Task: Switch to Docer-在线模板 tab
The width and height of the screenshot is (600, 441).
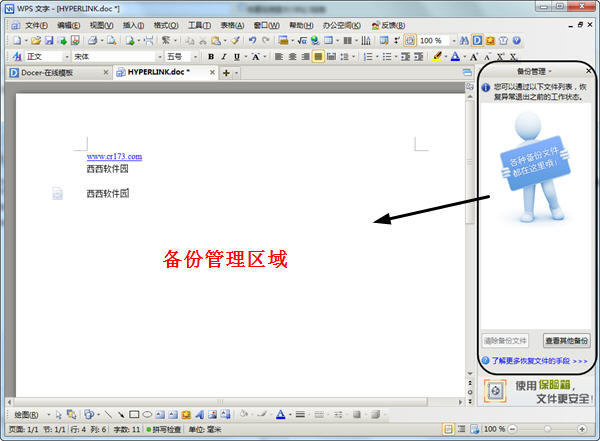Action: [x=46, y=72]
